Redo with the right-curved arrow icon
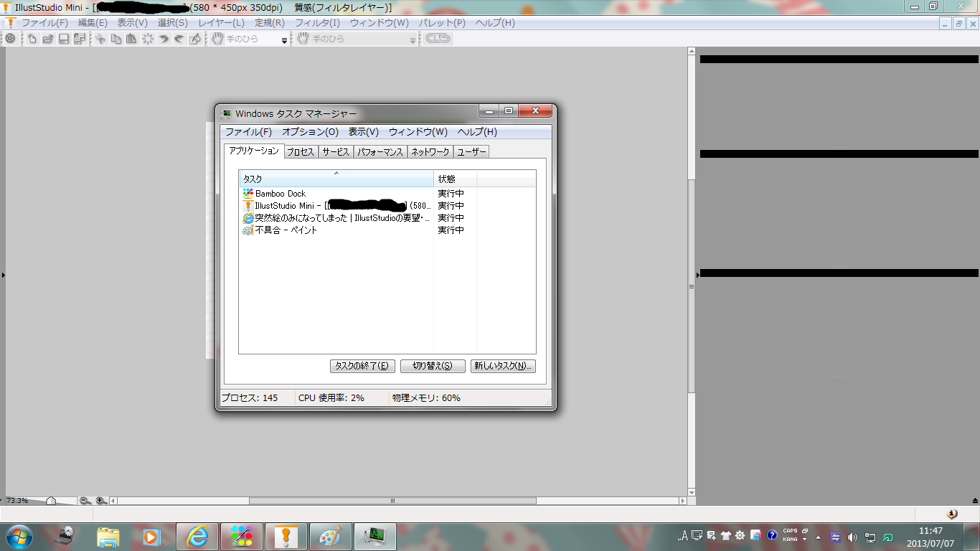The height and width of the screenshot is (551, 980). click(x=179, y=39)
